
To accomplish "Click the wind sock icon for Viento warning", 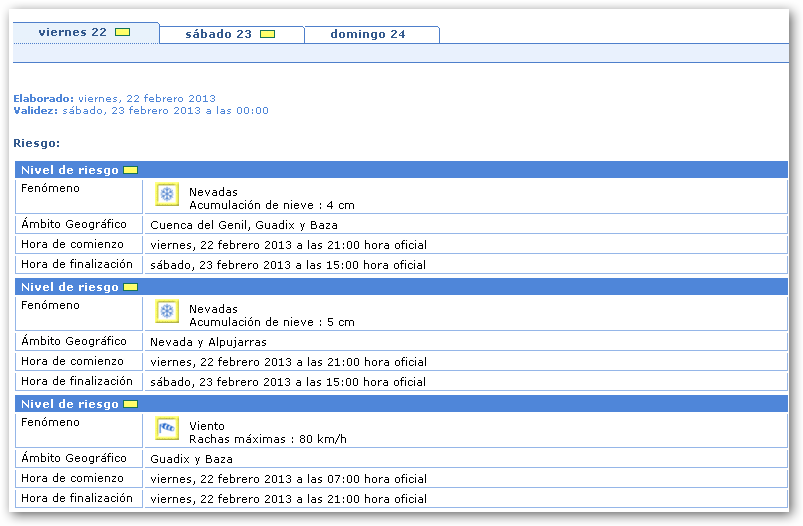I will pos(167,429).
